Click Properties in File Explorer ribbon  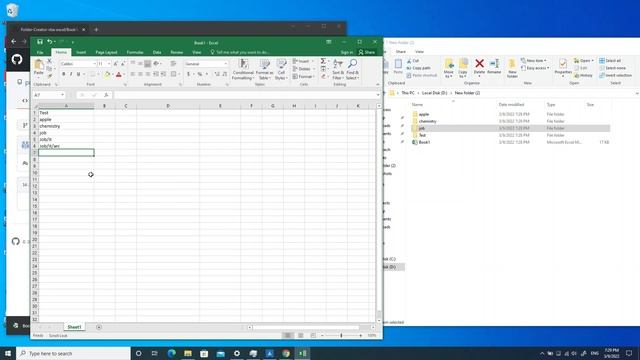[x=563, y=68]
